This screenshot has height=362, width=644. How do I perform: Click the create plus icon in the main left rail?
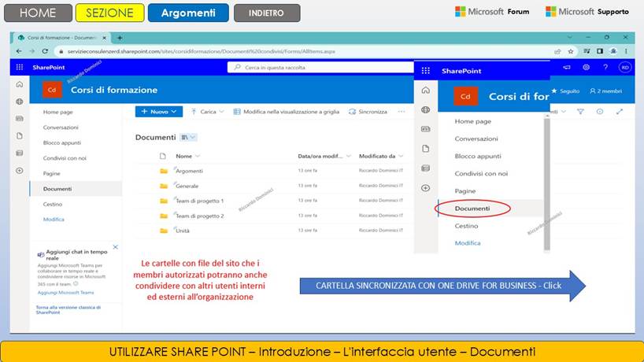click(x=20, y=170)
